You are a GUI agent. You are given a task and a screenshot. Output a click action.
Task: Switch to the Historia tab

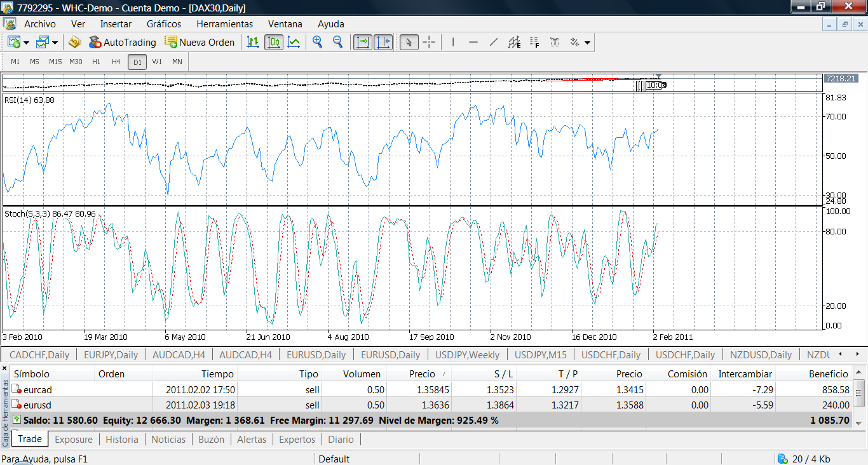(x=121, y=439)
